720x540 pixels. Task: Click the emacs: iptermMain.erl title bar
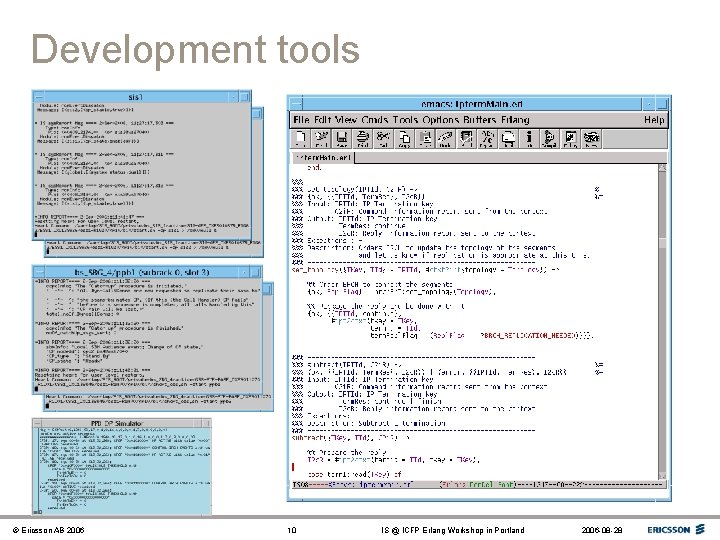click(x=472, y=104)
